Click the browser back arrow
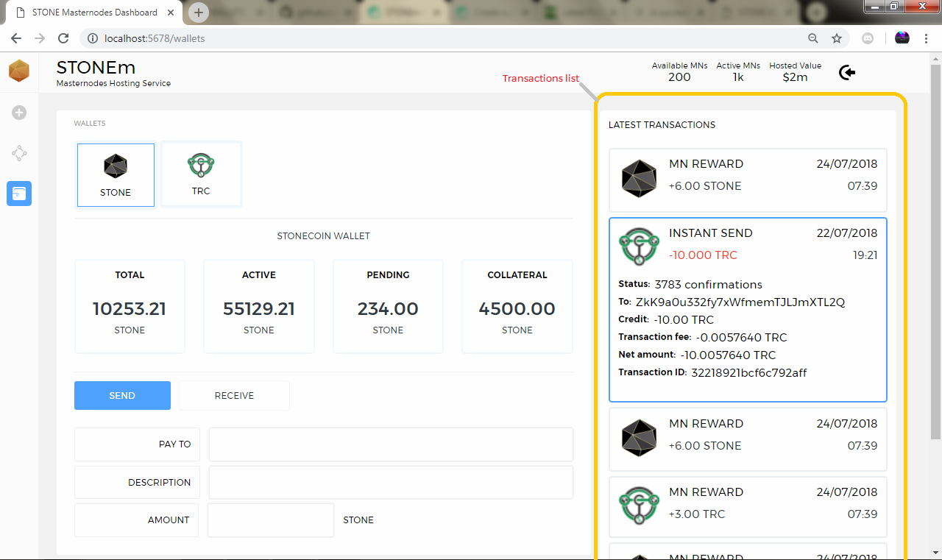 16,38
